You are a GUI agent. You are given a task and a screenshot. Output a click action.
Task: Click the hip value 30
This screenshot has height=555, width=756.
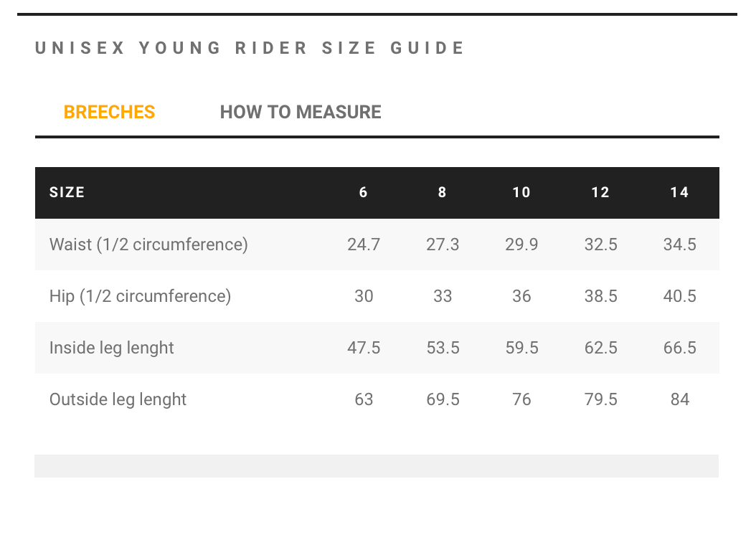[x=363, y=295]
